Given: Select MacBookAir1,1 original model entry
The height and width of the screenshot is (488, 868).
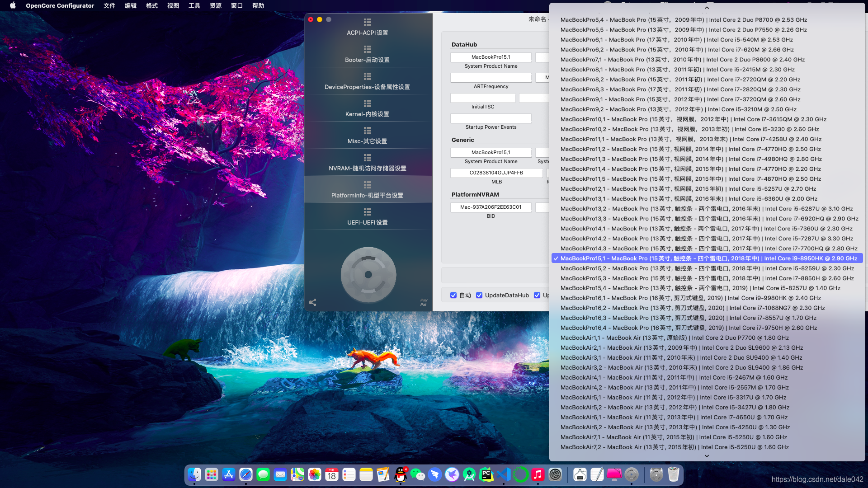Looking at the screenshot, I should tap(707, 338).
